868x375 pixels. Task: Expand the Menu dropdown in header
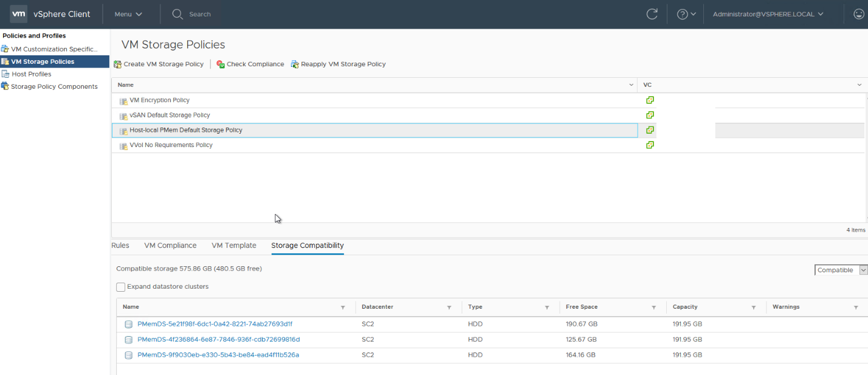[128, 14]
